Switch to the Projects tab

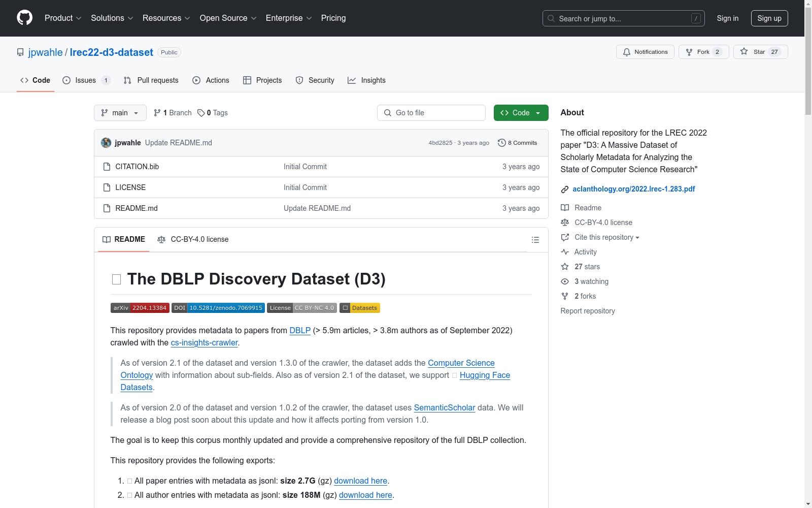[x=262, y=80]
